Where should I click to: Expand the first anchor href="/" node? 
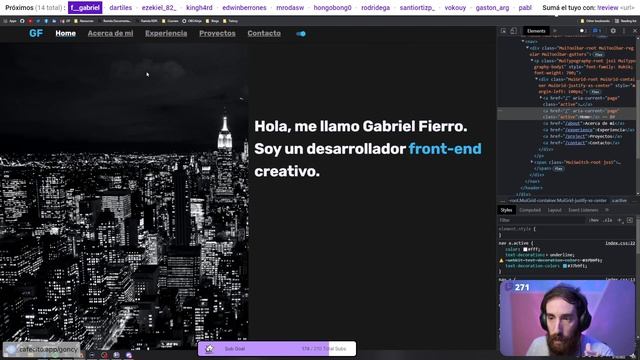(x=541, y=98)
